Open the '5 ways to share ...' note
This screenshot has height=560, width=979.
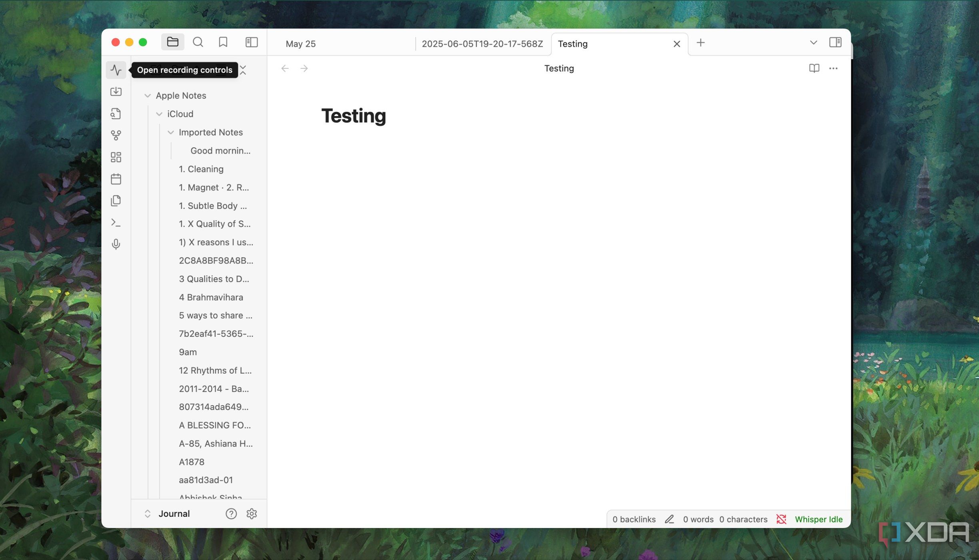point(216,316)
